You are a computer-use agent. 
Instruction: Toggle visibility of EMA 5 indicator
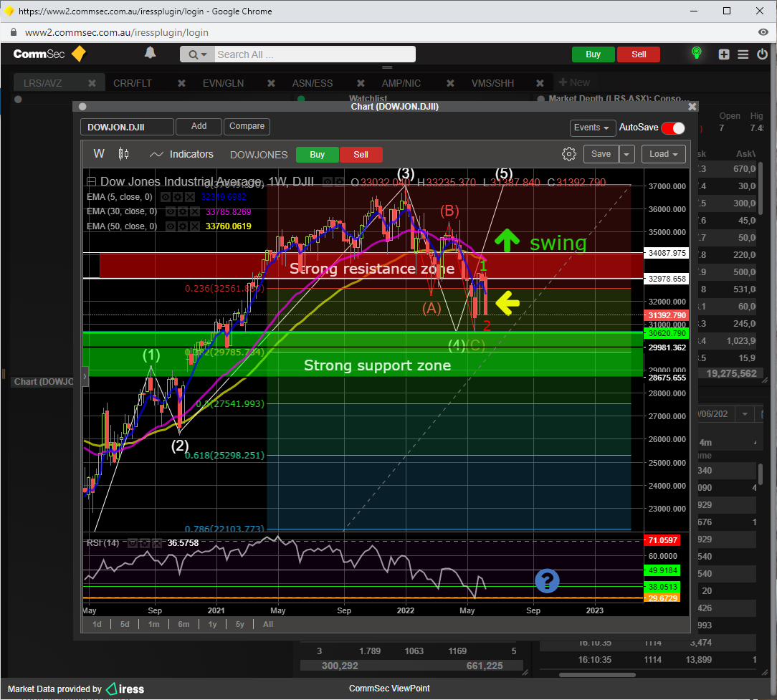click(166, 196)
